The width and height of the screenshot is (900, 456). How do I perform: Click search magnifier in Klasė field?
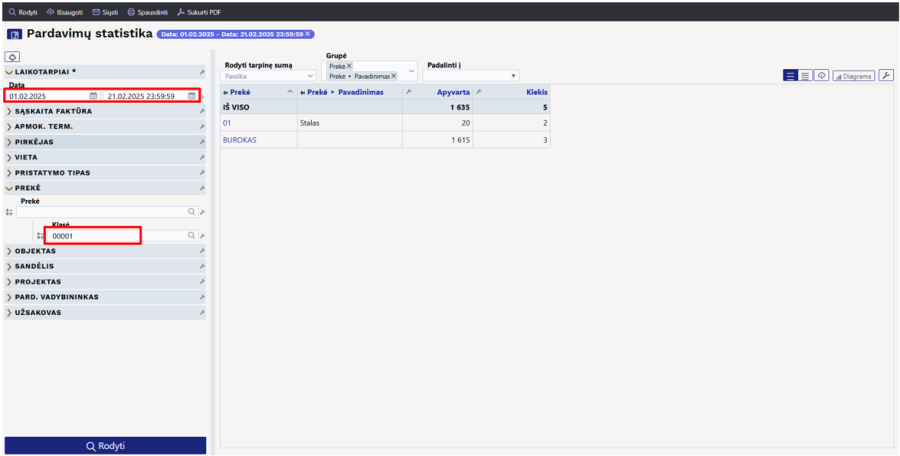point(192,235)
